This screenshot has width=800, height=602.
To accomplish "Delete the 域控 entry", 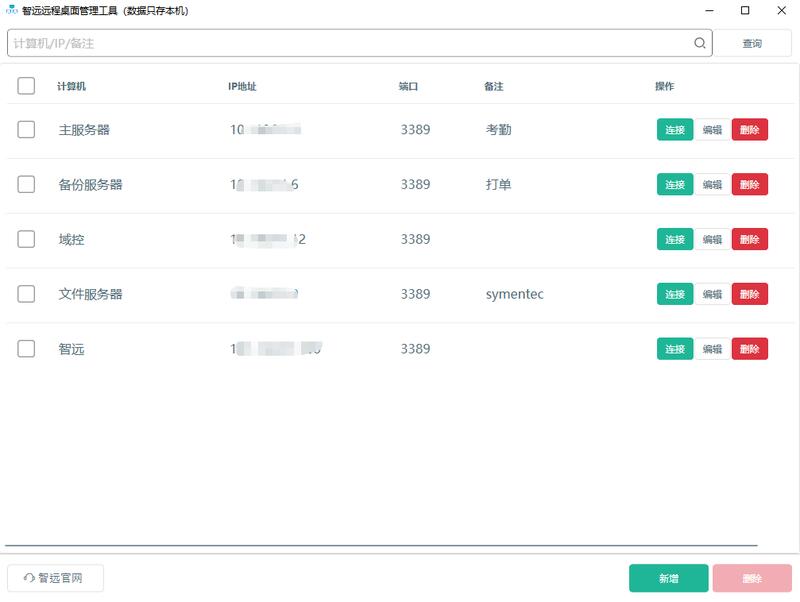I will click(x=749, y=239).
